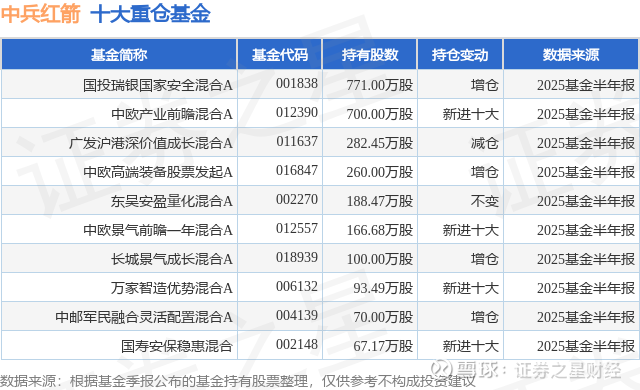Click the 持仓变动 column header
Image resolution: width=640 pixels, height=390 pixels.
[460, 55]
